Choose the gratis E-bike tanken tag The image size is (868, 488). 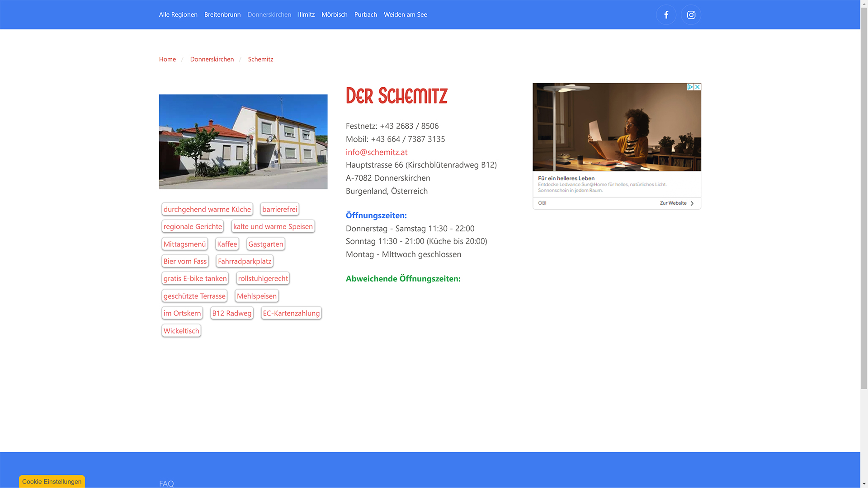(x=195, y=278)
